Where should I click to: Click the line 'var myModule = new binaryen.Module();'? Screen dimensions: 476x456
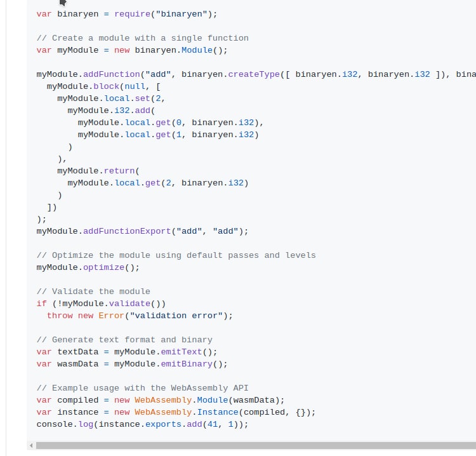(132, 50)
